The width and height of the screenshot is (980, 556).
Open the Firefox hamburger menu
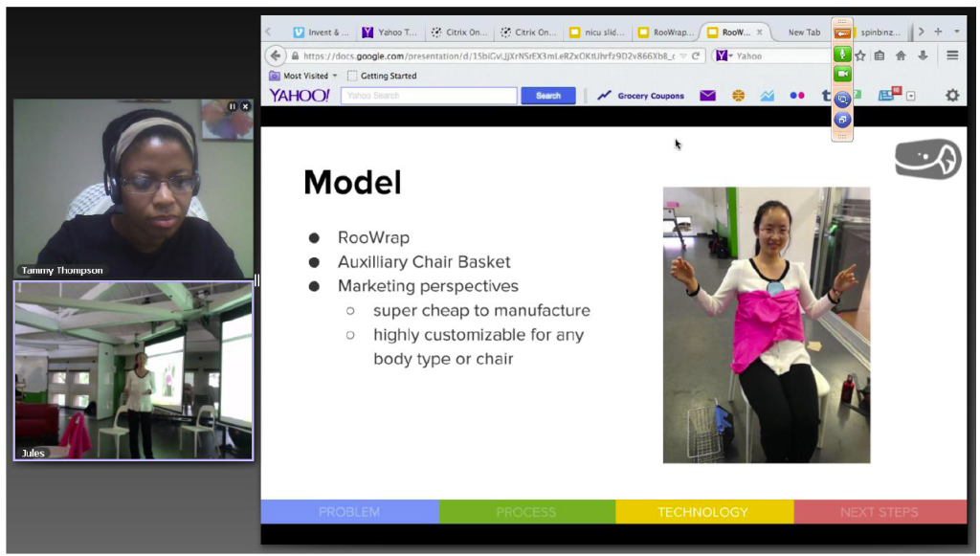[952, 56]
